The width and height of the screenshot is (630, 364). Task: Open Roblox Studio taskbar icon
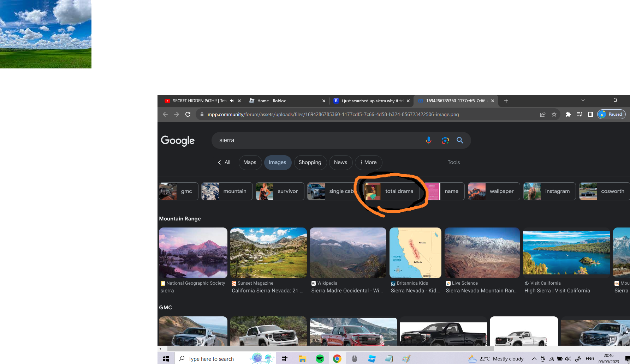pos(372,359)
